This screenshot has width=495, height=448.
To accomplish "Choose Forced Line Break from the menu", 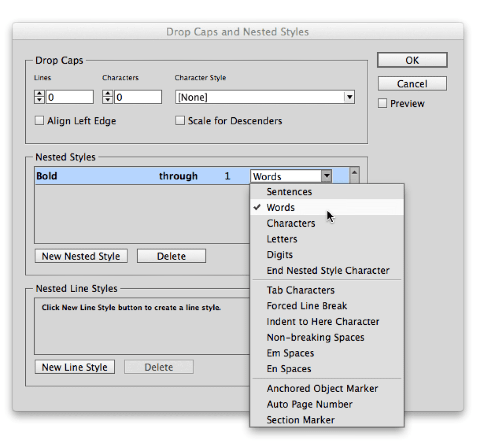I will pos(306,306).
